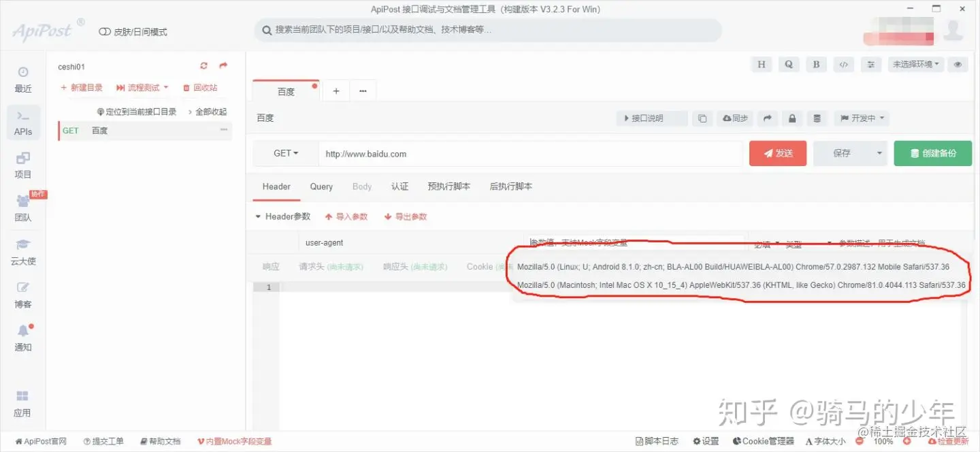Open the 未选择环境 environment dropdown
980x452 pixels.
[916, 65]
